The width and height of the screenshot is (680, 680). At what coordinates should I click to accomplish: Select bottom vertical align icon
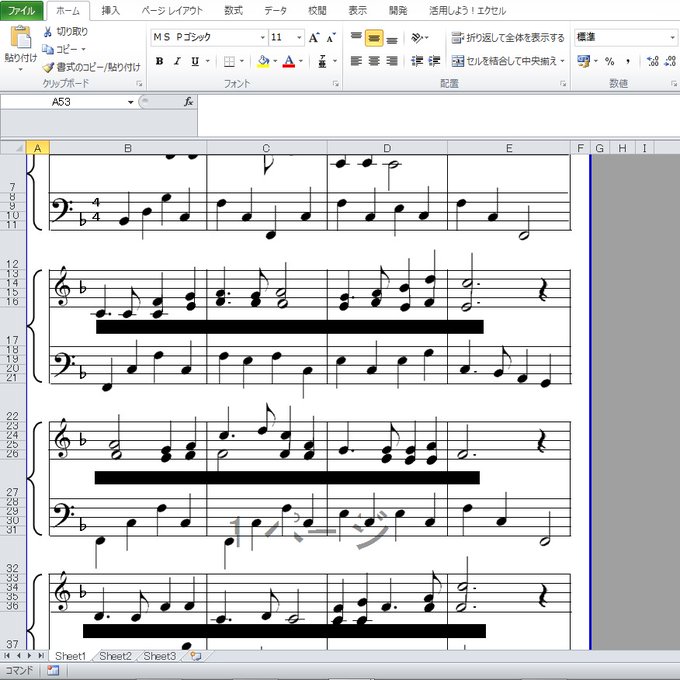(x=392, y=38)
